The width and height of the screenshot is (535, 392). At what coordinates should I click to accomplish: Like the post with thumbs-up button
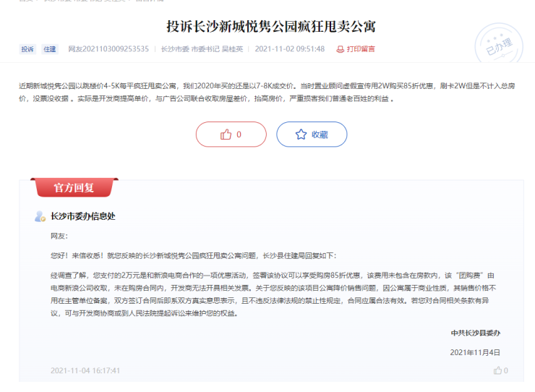(x=231, y=135)
